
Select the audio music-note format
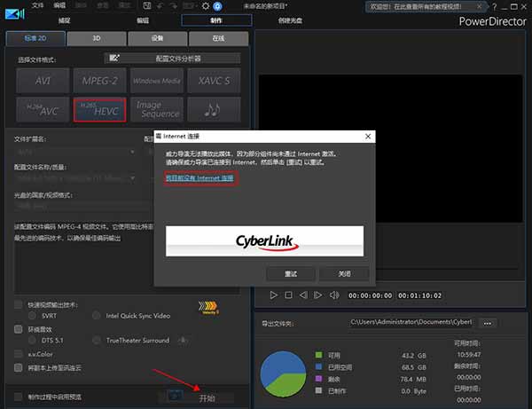214,109
